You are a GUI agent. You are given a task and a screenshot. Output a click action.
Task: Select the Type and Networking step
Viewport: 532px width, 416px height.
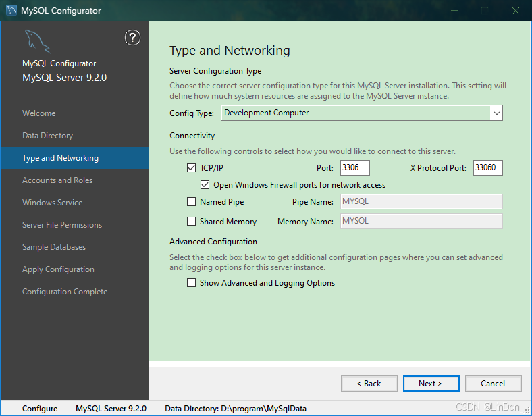(75, 158)
